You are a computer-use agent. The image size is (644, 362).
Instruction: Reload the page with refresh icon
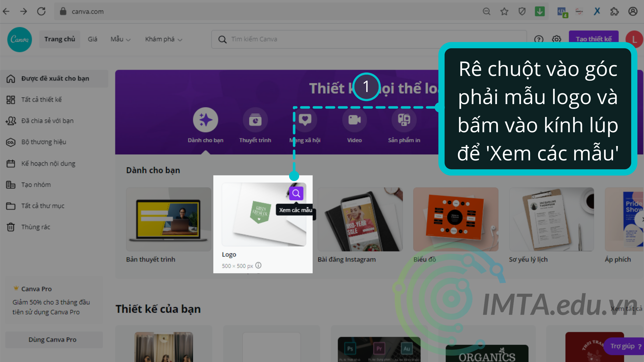pos(41,11)
